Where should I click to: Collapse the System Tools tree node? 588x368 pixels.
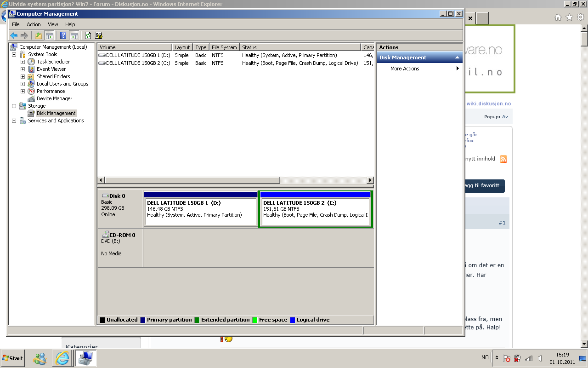coord(14,54)
